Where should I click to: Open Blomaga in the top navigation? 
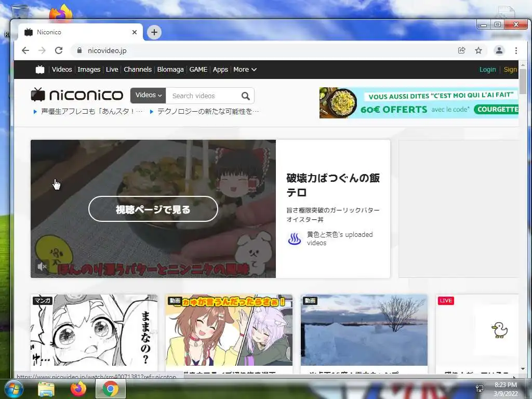point(170,70)
